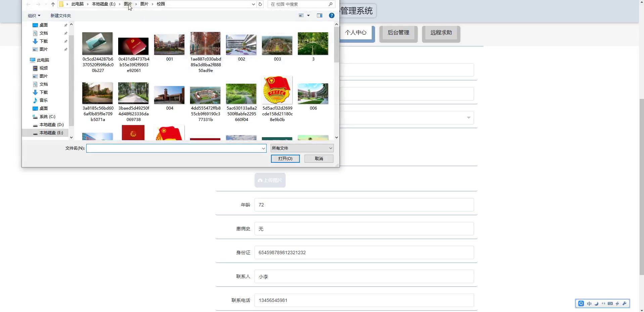
Task: Open 视频 folder under 此电脑
Action: pyautogui.click(x=44, y=68)
